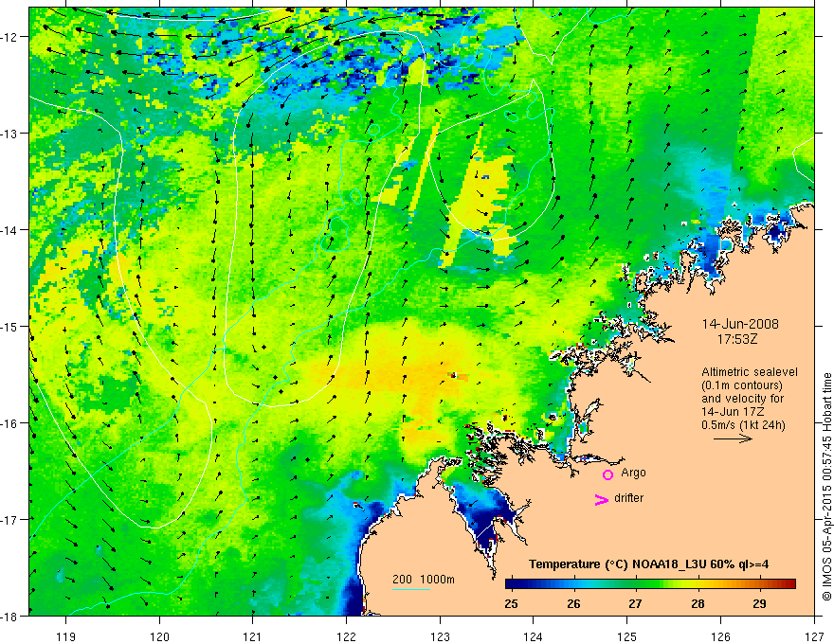This screenshot has width=834, height=644.
Task: Click the '14-Jun-2008' date text
Action: 740,324
